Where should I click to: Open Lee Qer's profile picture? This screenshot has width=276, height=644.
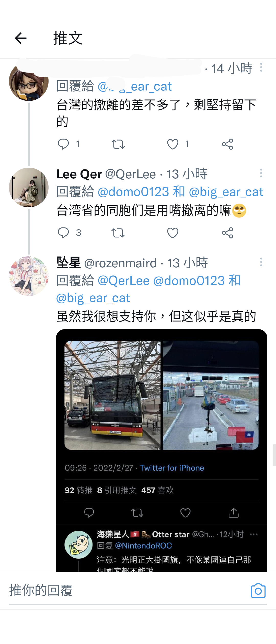click(x=29, y=187)
